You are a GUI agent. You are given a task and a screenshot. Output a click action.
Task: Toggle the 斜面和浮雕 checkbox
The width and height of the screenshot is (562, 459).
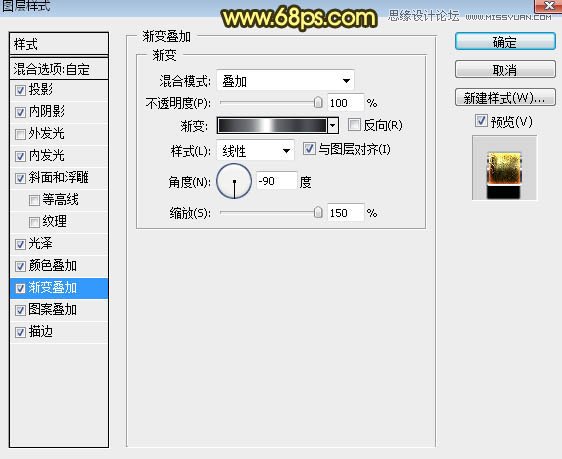(x=20, y=178)
